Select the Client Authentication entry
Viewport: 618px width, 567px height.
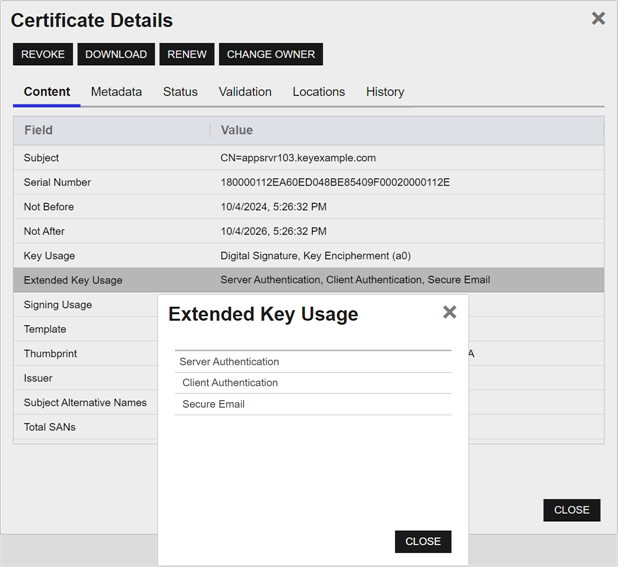coord(230,383)
